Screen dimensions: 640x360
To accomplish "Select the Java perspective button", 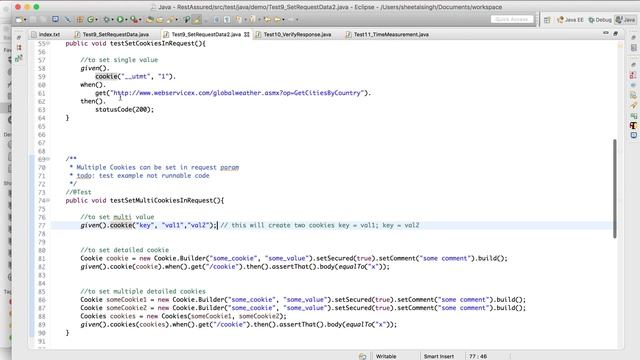I will click(x=626, y=20).
